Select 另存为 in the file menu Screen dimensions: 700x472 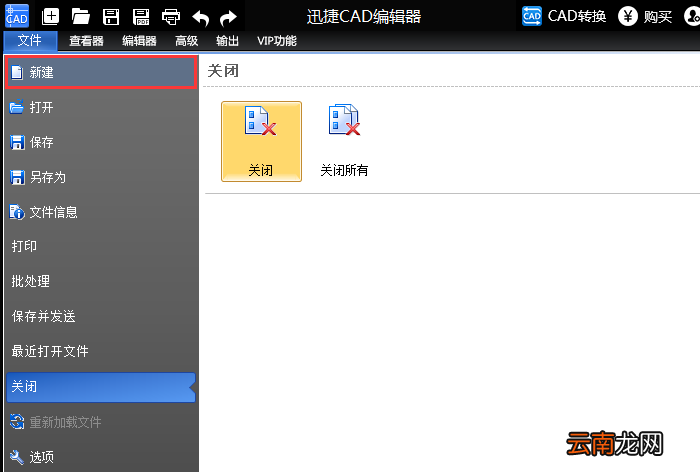[x=101, y=177]
